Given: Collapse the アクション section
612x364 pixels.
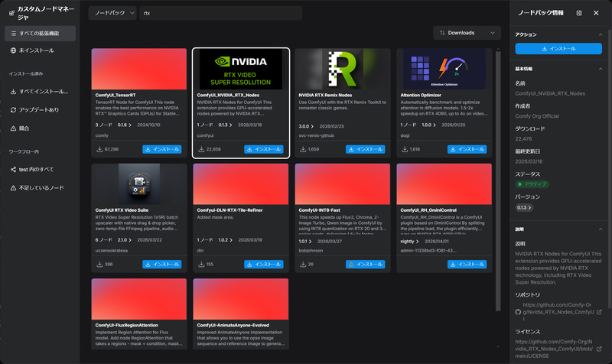Looking at the screenshot, I should tap(601, 34).
